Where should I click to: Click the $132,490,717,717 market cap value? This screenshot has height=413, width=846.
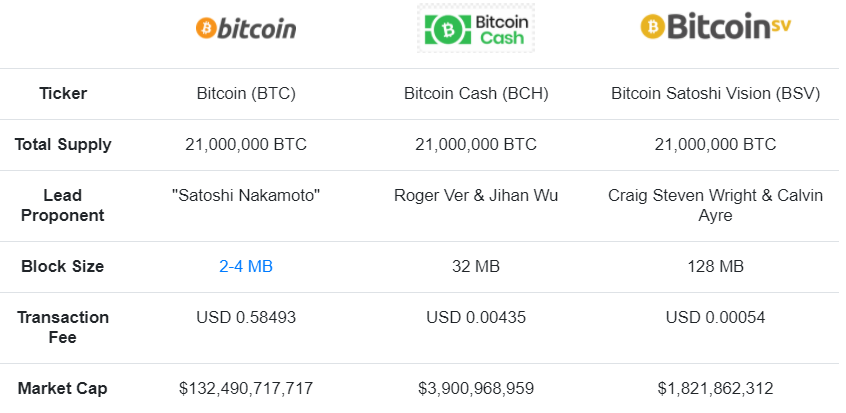(246, 388)
